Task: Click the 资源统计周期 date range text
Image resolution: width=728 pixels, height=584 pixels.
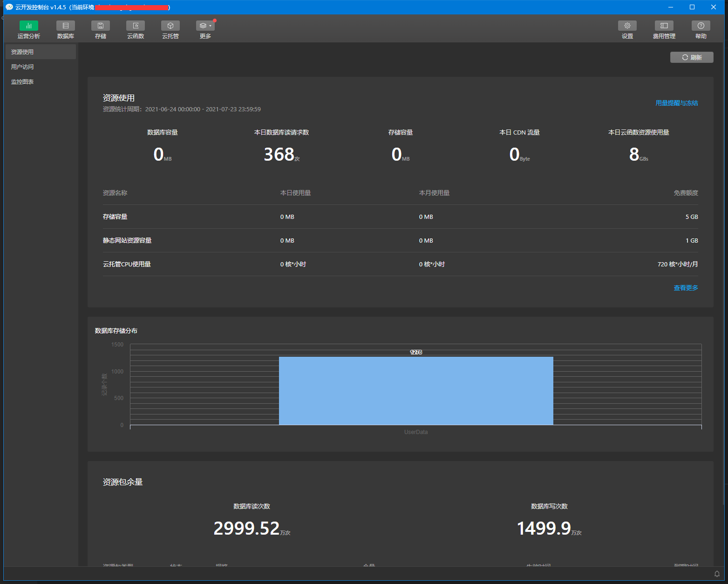Action: pyautogui.click(x=182, y=109)
